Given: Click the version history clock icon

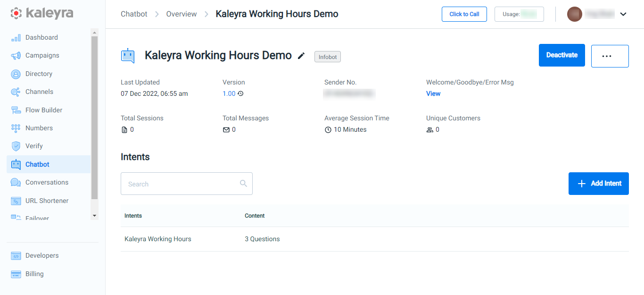Looking at the screenshot, I should (240, 94).
